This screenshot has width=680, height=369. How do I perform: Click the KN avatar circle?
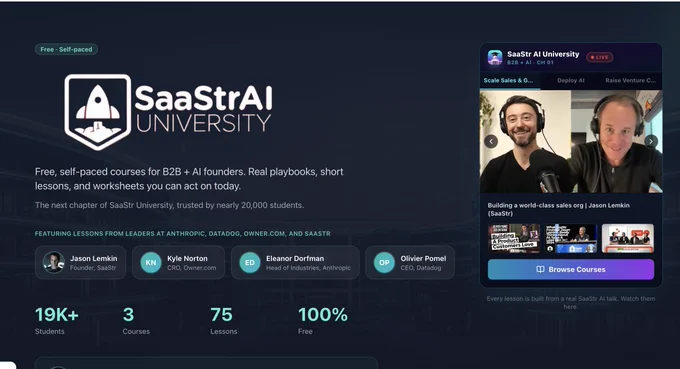pos(151,262)
